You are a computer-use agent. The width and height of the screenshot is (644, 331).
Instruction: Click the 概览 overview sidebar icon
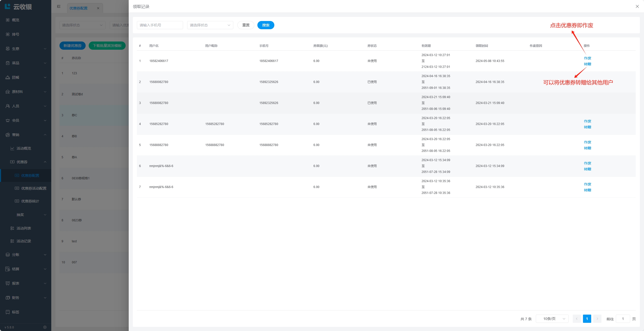point(8,20)
